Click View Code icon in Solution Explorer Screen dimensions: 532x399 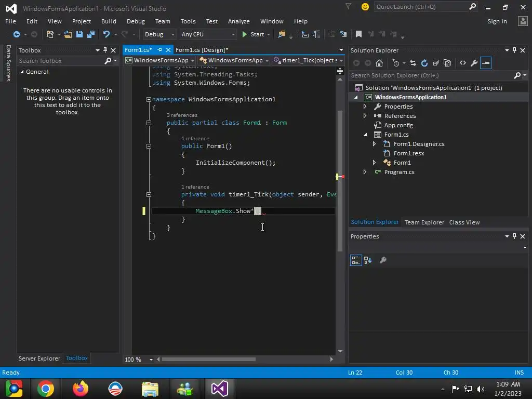(x=463, y=63)
